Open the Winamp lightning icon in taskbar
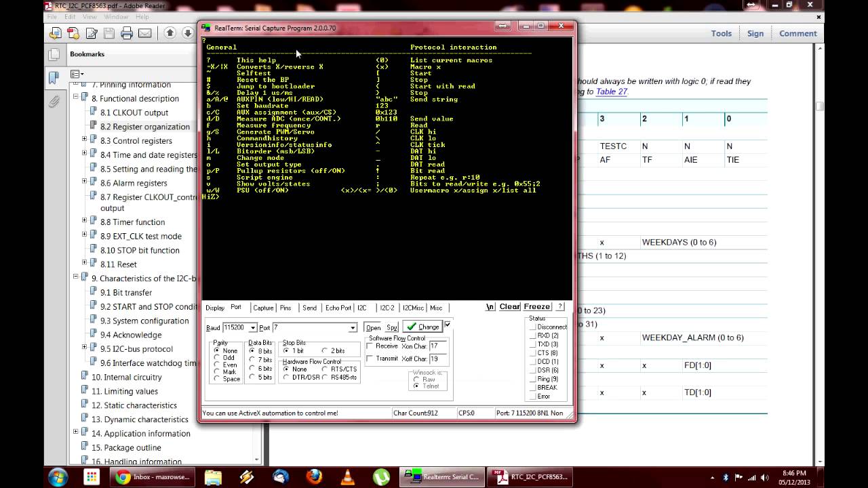Image resolution: width=868 pixels, height=488 pixels. [x=247, y=477]
